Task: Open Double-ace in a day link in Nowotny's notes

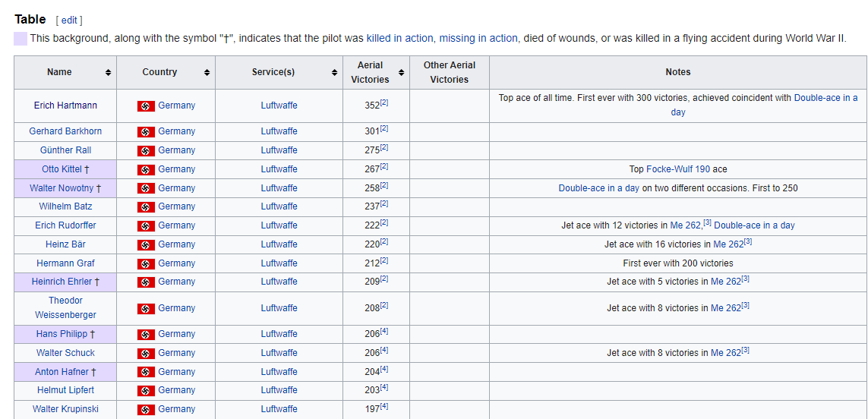Action: click(599, 187)
